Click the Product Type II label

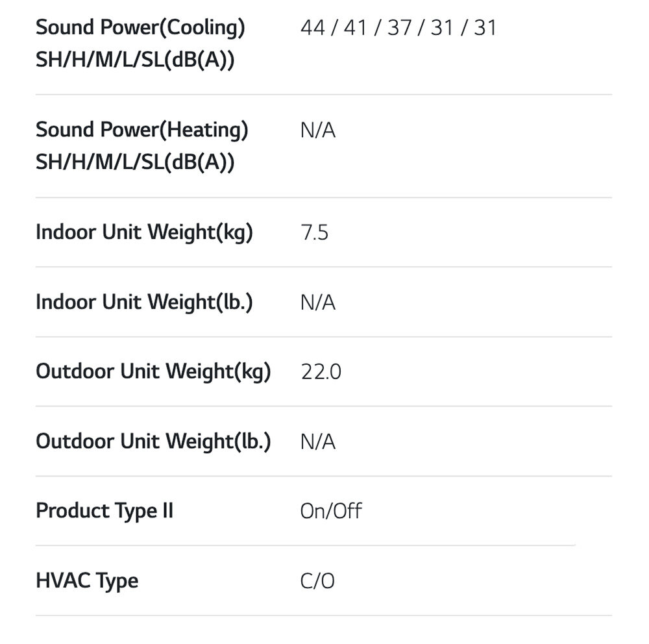point(104,511)
